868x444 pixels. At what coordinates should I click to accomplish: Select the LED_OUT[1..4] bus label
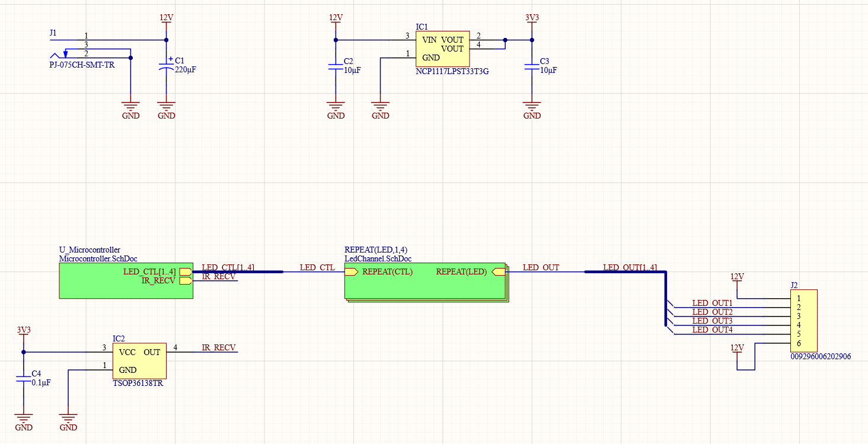[x=630, y=267]
